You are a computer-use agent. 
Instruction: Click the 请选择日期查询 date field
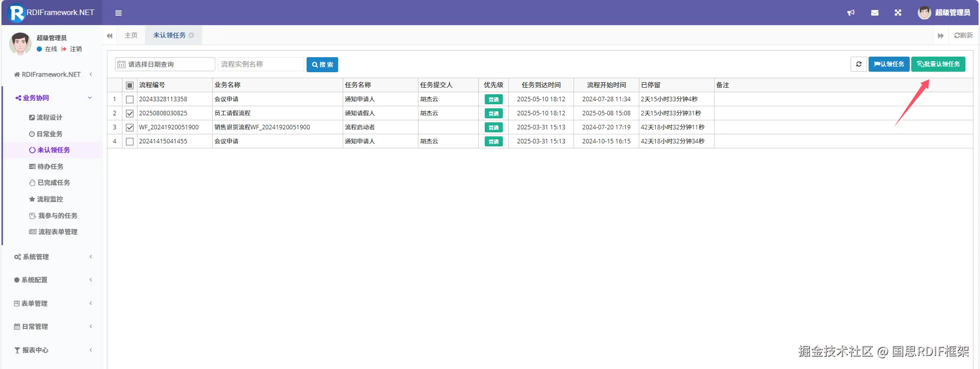click(165, 64)
